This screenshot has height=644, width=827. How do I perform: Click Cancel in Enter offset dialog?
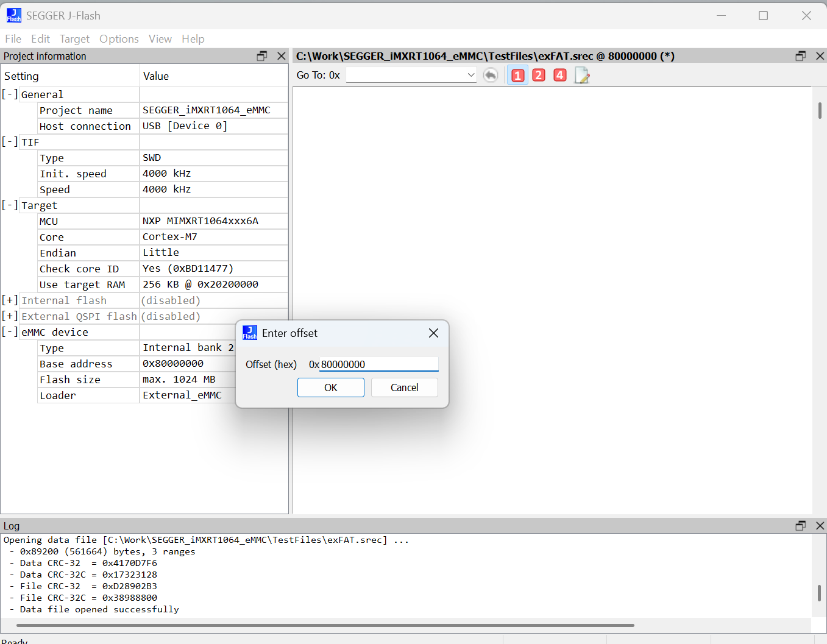click(405, 387)
